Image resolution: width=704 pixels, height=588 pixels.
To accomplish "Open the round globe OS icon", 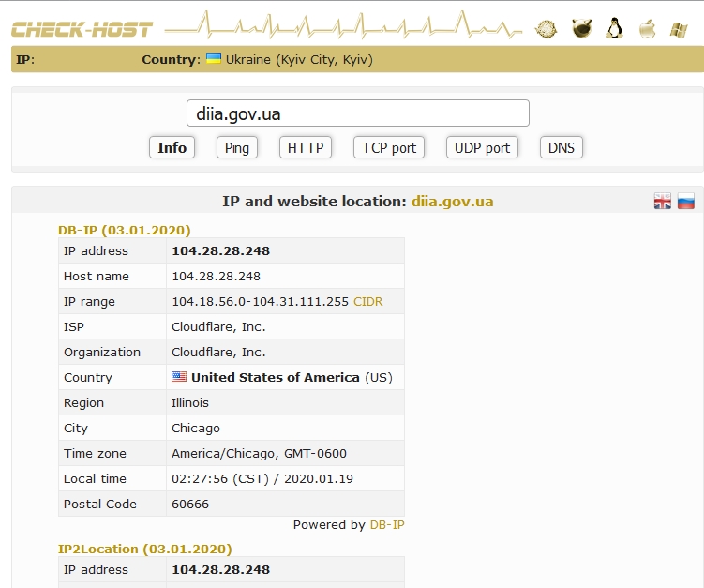I will [x=546, y=29].
